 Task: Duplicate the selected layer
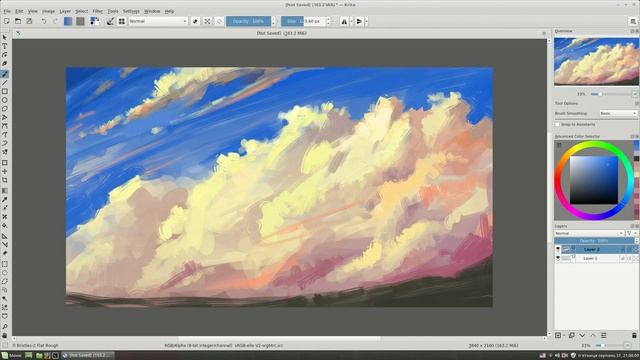(571, 335)
